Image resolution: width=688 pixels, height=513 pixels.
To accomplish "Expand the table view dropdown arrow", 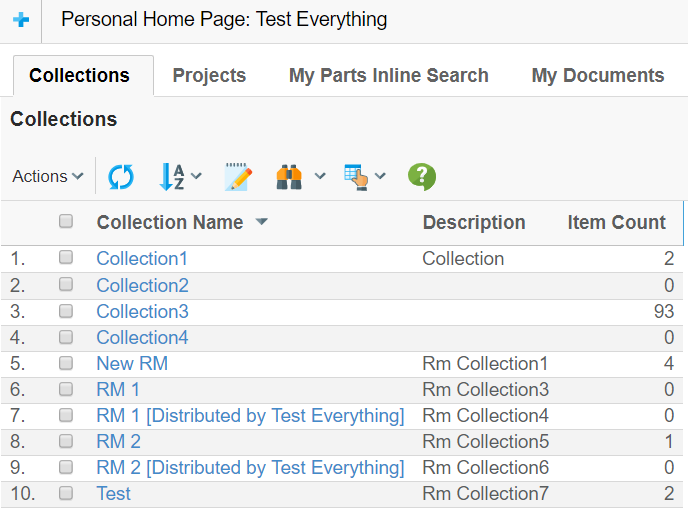I will tap(381, 177).
